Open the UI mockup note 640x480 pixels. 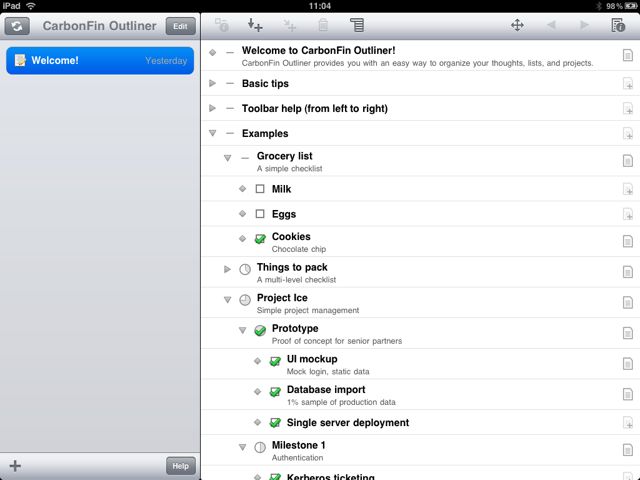click(x=628, y=364)
